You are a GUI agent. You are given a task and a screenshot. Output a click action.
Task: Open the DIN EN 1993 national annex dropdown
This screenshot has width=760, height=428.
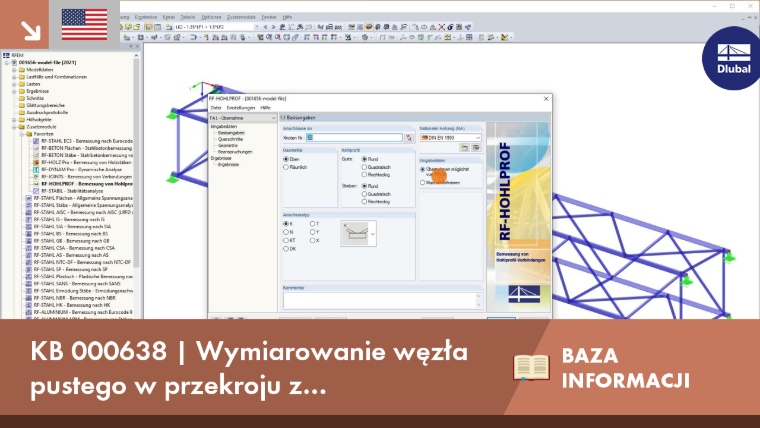pos(451,138)
